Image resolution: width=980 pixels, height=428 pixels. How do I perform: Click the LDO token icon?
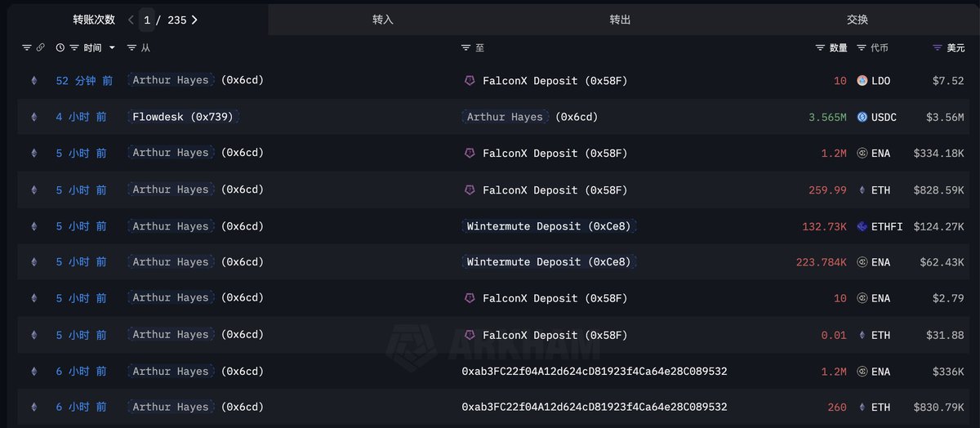click(x=862, y=81)
